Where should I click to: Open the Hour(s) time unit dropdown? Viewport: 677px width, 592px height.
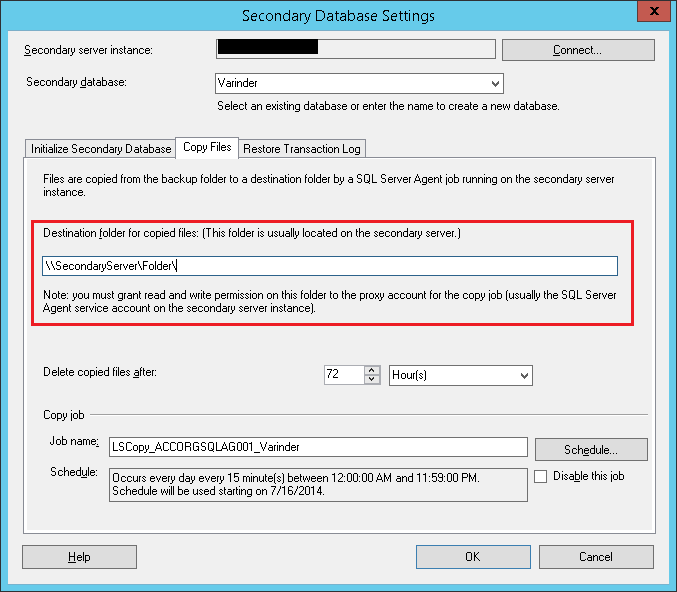point(460,375)
